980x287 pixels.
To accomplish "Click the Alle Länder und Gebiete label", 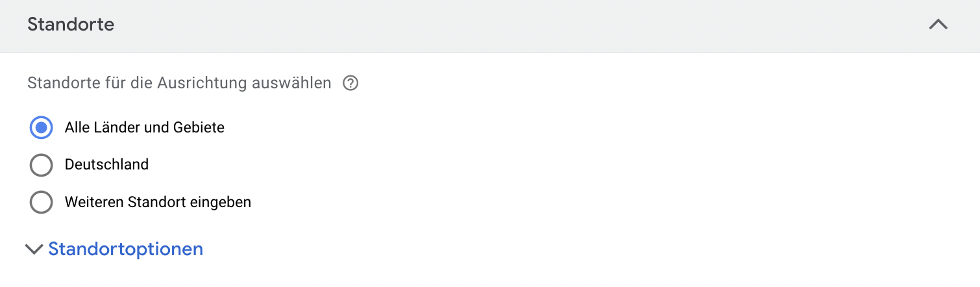I will pyautogui.click(x=145, y=127).
